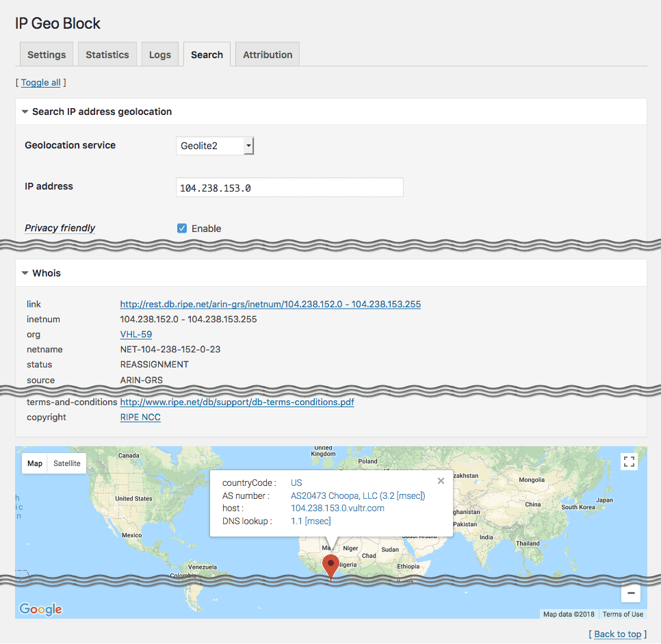The height and width of the screenshot is (644, 661).
Task: Click in the IP address field
Action: click(289, 188)
